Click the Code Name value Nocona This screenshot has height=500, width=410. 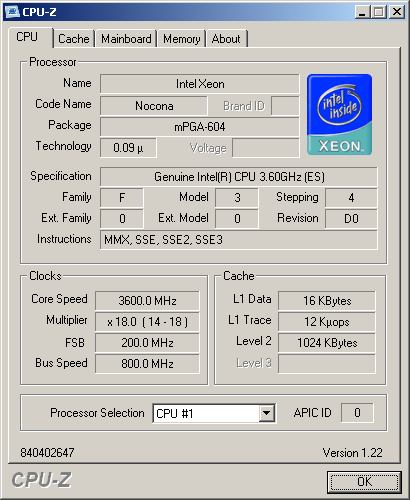point(154,106)
